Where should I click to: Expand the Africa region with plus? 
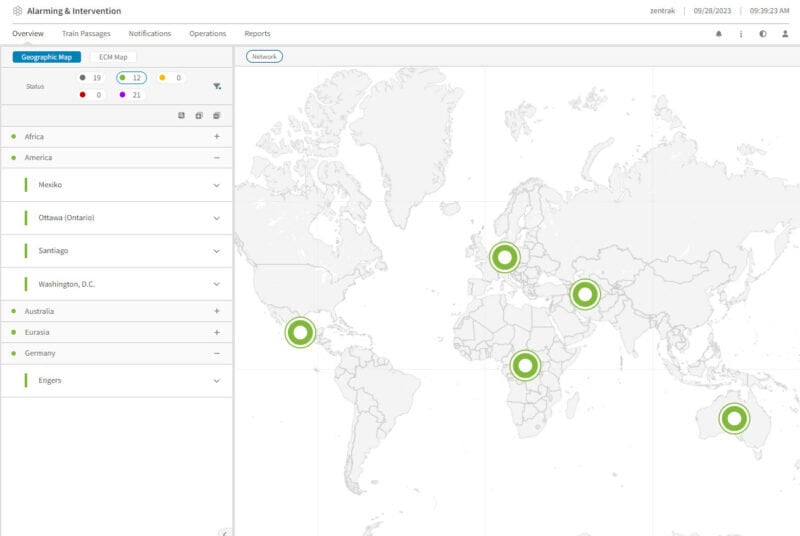click(x=216, y=136)
